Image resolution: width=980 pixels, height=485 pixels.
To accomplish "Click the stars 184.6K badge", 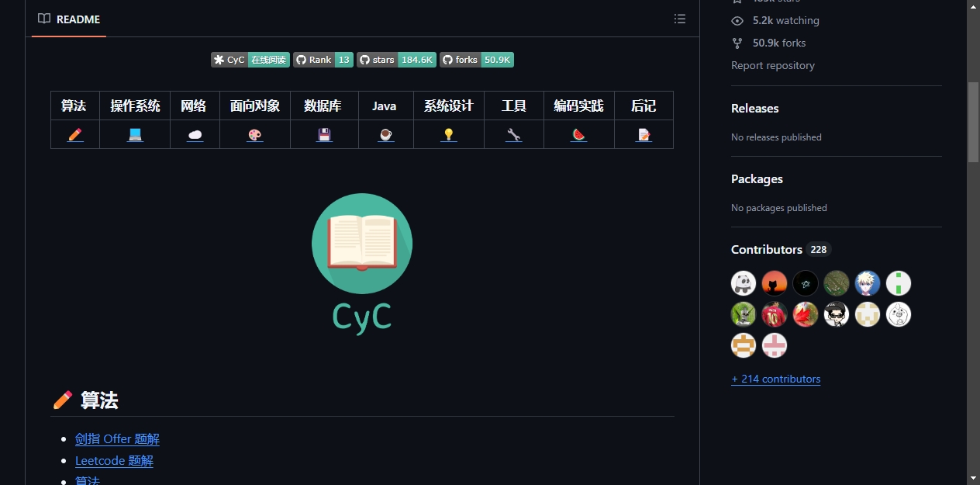I will pyautogui.click(x=396, y=60).
